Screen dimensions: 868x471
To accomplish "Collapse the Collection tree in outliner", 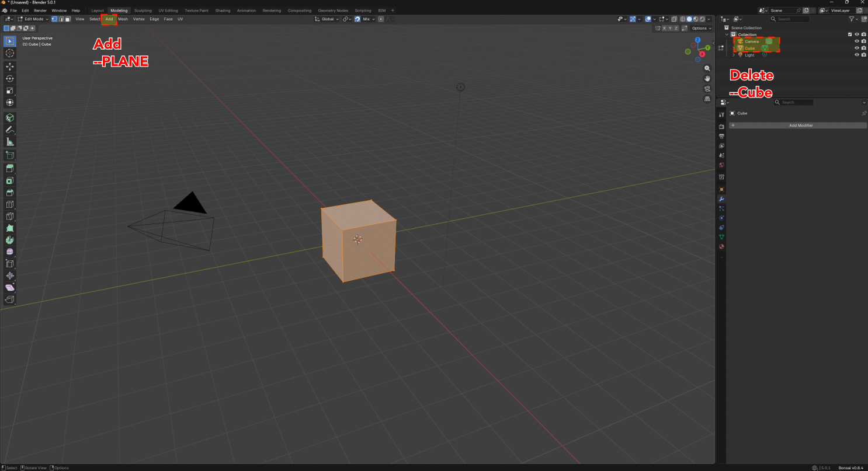I will click(x=727, y=34).
